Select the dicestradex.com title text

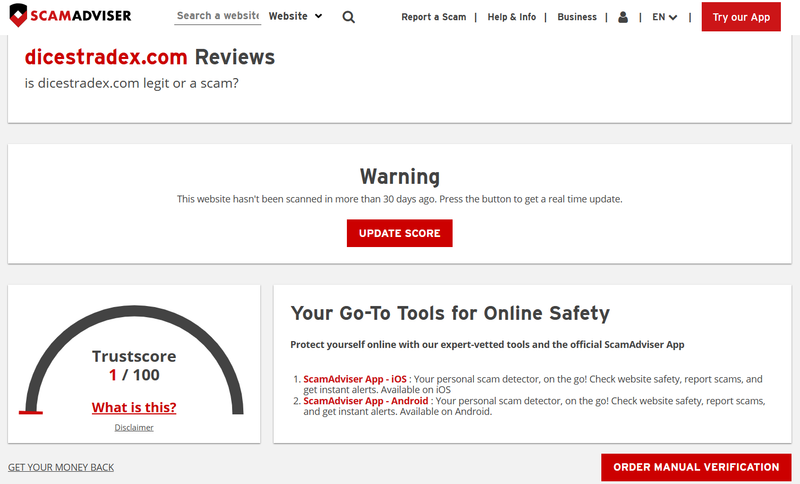[106, 57]
